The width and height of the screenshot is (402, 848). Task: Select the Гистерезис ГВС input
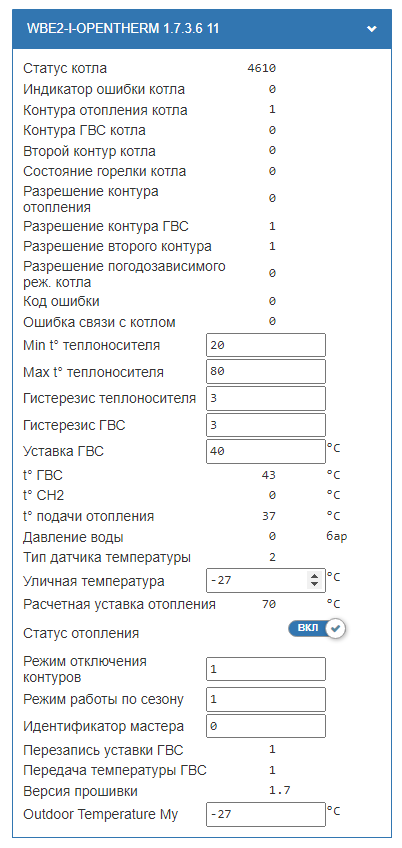tap(266, 425)
